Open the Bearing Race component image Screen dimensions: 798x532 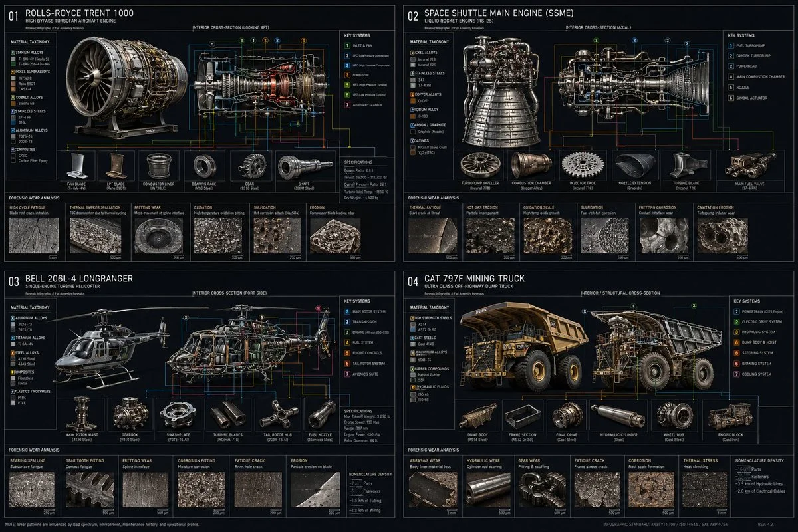[x=203, y=168]
